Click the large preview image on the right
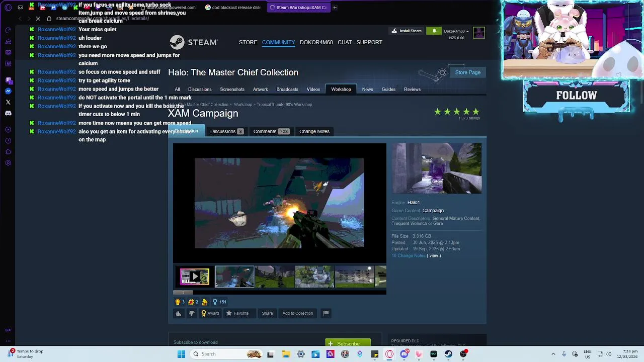The width and height of the screenshot is (644, 362). point(437,168)
